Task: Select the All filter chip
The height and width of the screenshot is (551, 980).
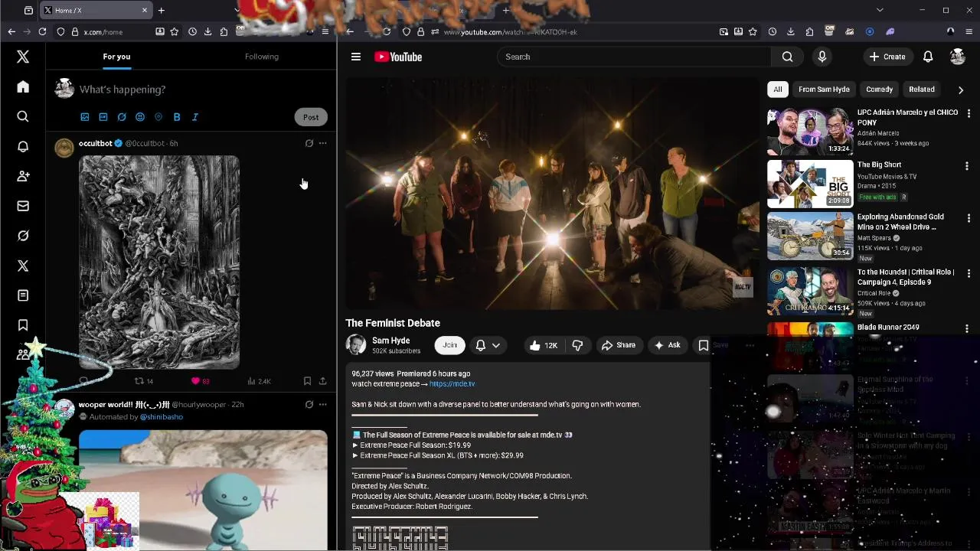Action: [x=778, y=90]
